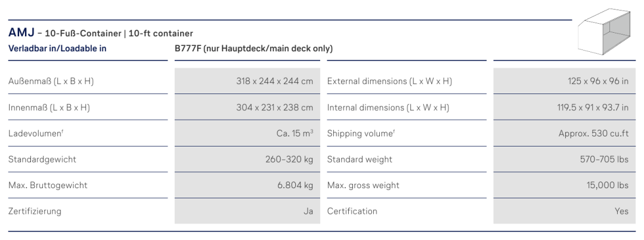The width and height of the screenshot is (644, 240).
Task: Select the Max. Bruttogewicht label
Action: coord(48,185)
